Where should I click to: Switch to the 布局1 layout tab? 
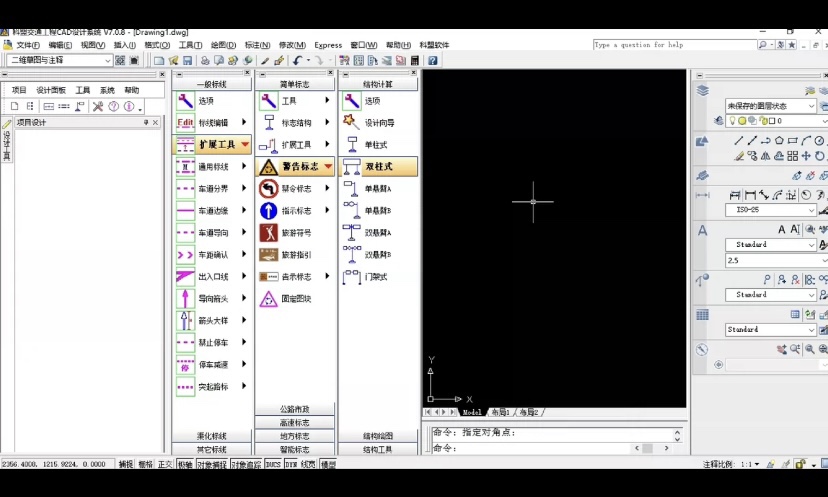pos(500,412)
